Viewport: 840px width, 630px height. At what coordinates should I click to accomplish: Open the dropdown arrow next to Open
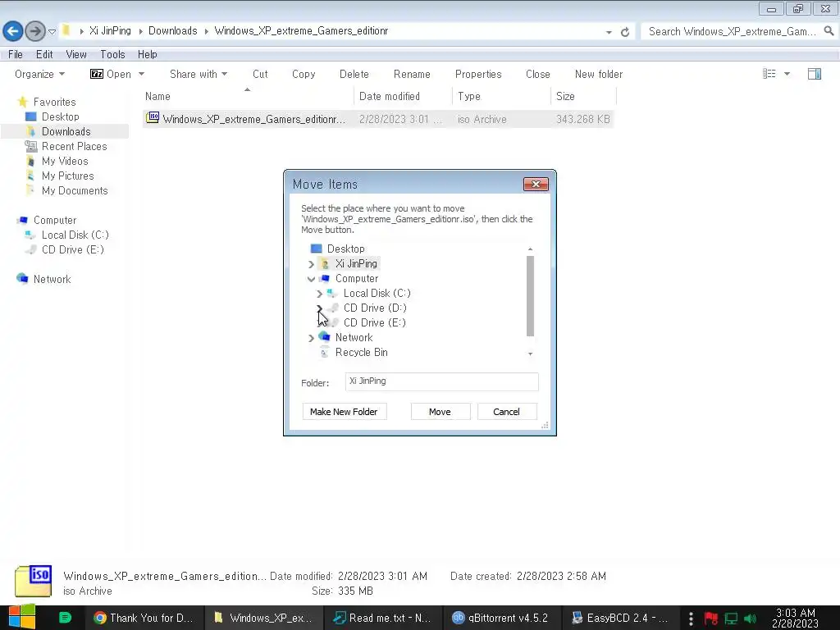141,74
